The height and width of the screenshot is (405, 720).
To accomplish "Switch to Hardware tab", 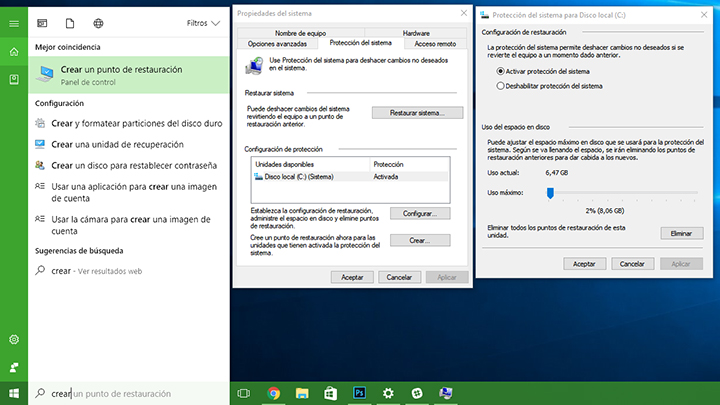I will pyautogui.click(x=416, y=33).
